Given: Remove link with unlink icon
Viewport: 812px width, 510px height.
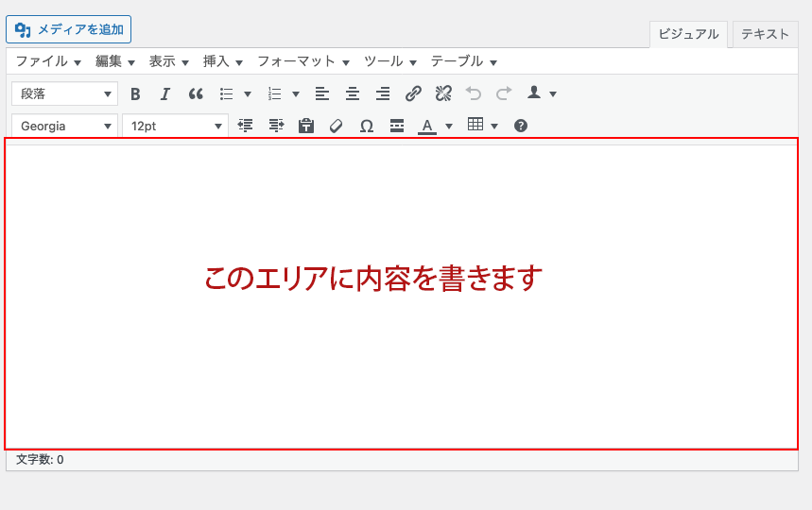Looking at the screenshot, I should (443, 93).
